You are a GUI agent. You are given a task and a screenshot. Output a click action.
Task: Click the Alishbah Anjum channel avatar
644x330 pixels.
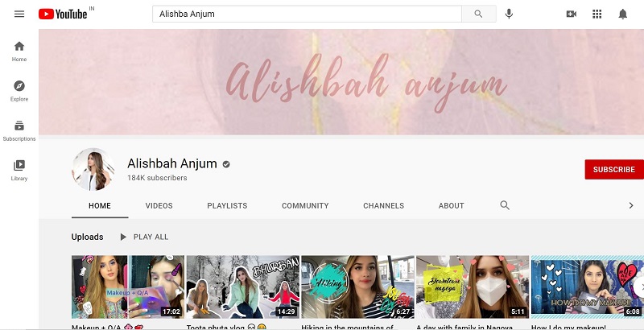(x=93, y=170)
